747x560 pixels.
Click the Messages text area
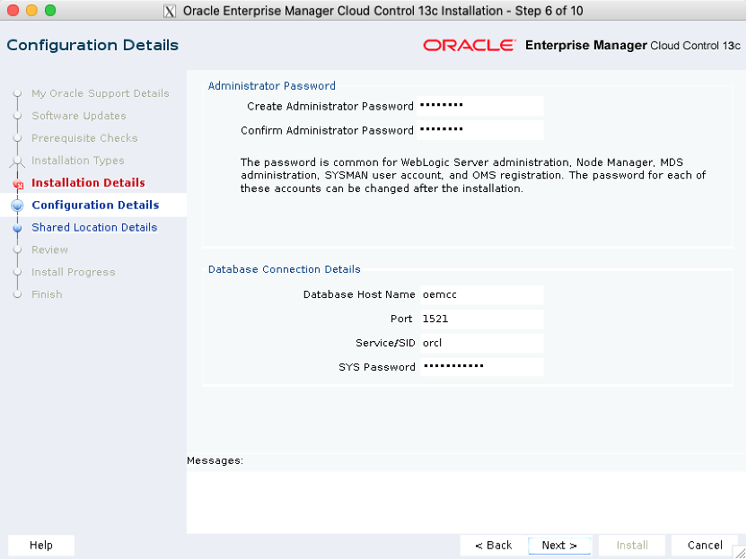(466, 503)
